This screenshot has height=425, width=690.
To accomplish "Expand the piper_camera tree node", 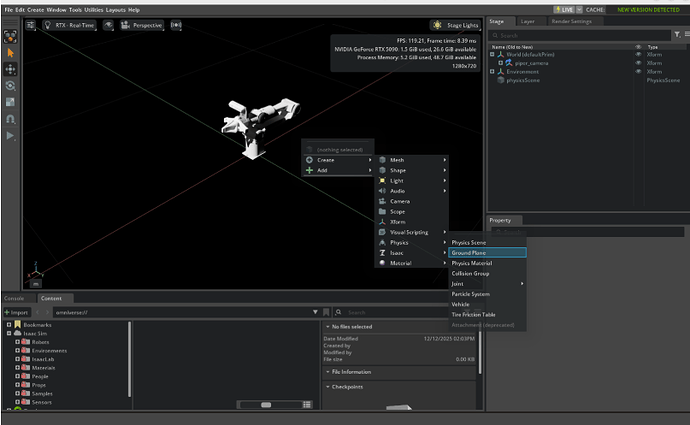I will pos(499,63).
